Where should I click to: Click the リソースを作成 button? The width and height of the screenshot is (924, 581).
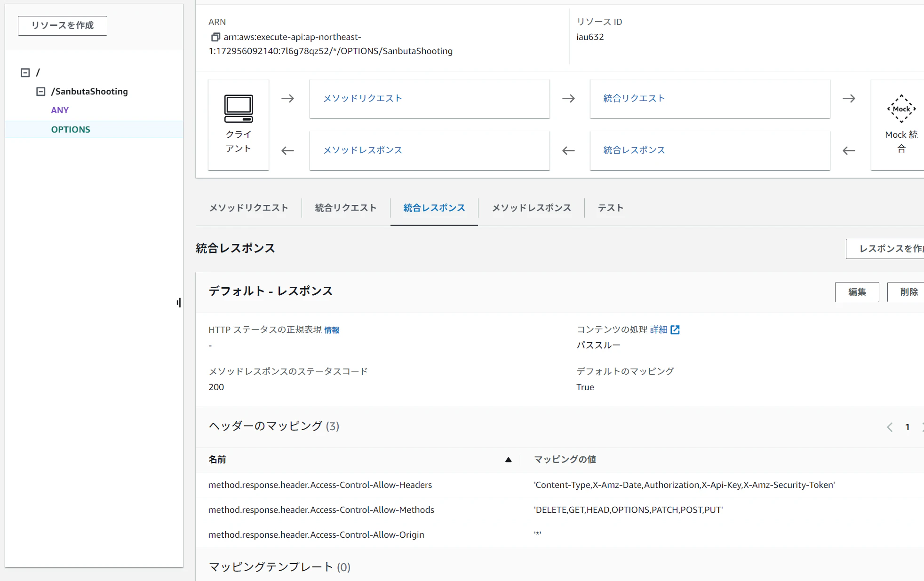tap(63, 25)
